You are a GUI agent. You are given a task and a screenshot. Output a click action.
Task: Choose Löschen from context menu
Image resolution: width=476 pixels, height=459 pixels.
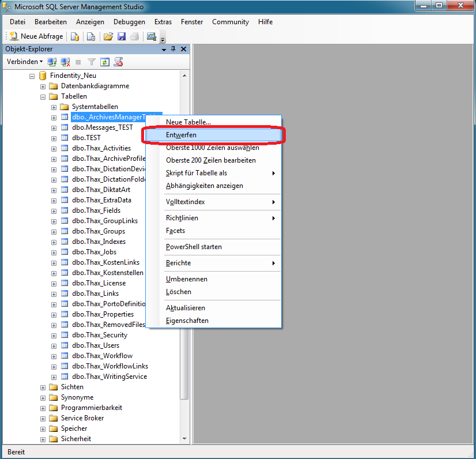point(214,292)
